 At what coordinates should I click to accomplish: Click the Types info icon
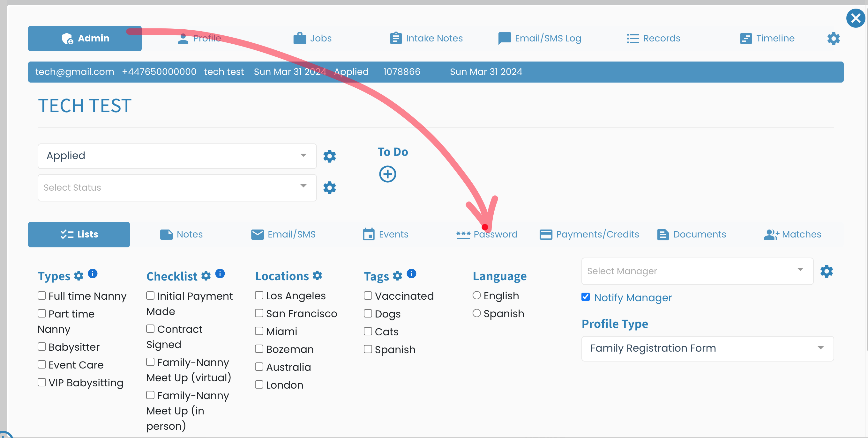pos(93,274)
